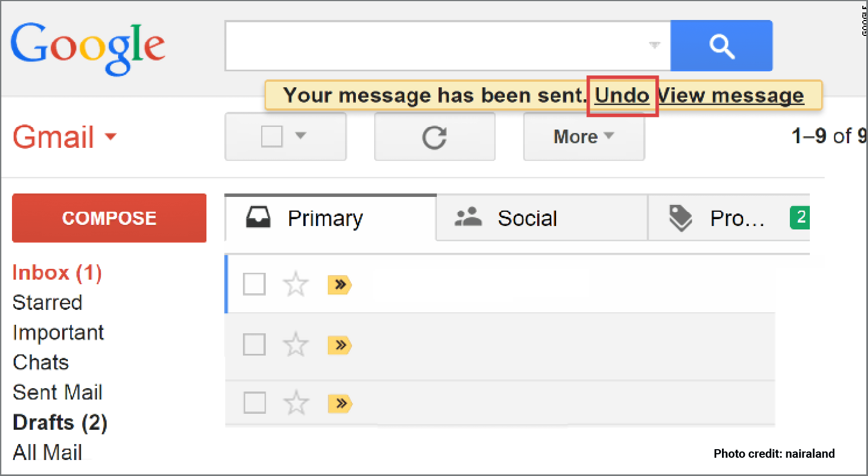The width and height of the screenshot is (868, 476).
Task: Toggle the star on the second email
Action: (296, 345)
